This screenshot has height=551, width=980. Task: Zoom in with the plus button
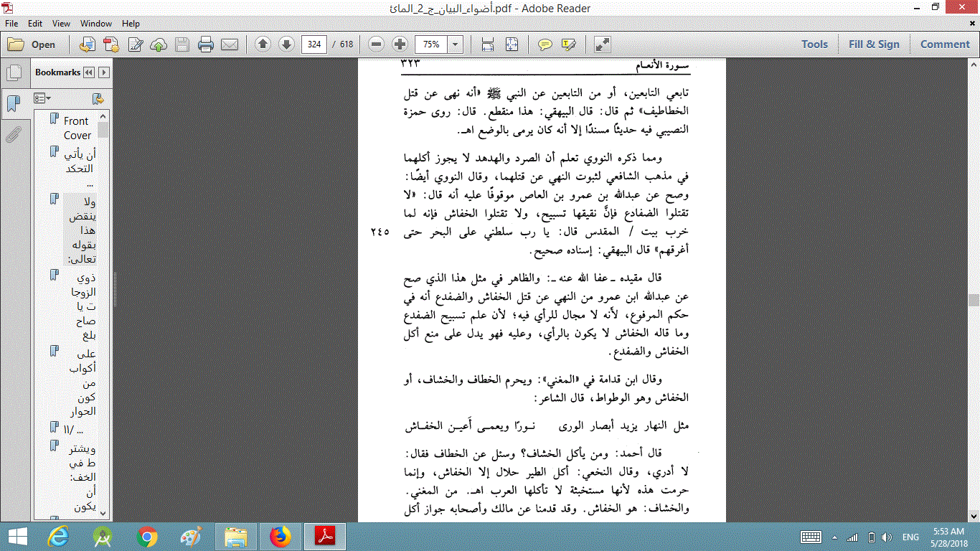(x=400, y=44)
